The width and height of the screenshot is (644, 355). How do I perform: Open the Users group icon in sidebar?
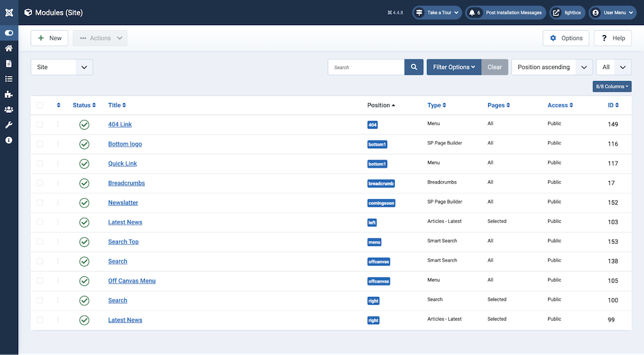tap(8, 110)
